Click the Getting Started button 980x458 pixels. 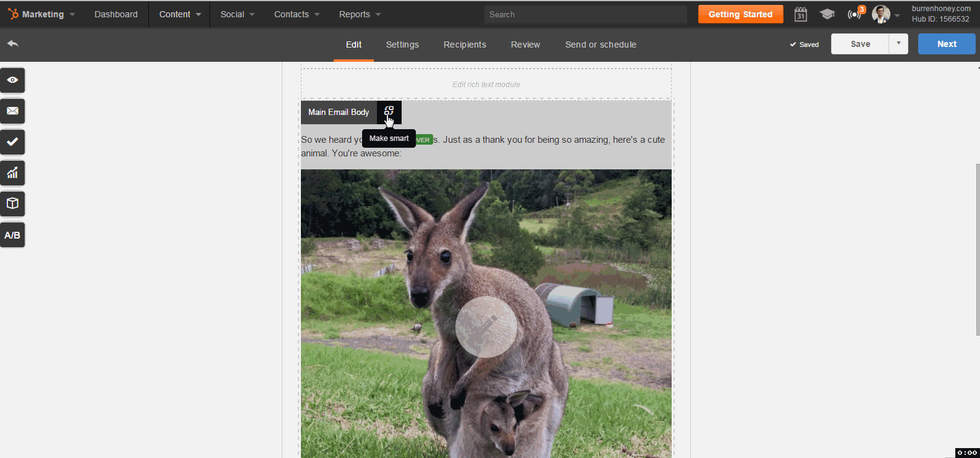point(740,14)
